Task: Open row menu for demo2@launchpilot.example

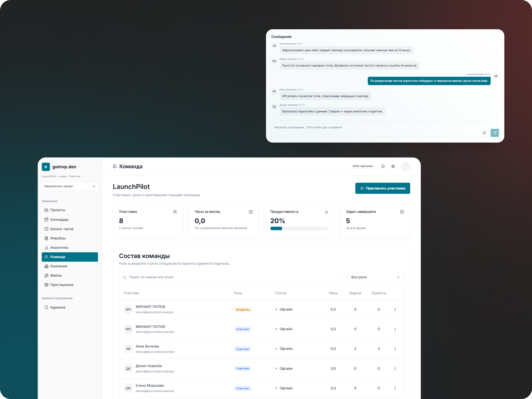Action: pyautogui.click(x=395, y=329)
